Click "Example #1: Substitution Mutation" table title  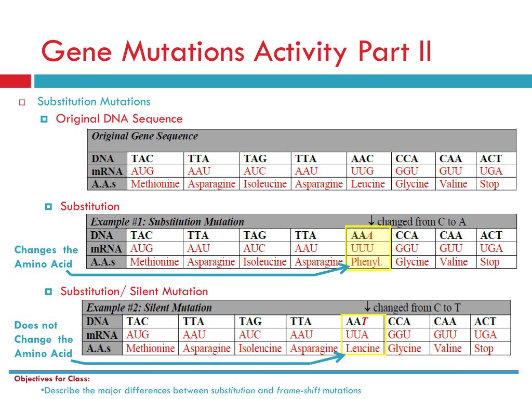coord(167,222)
